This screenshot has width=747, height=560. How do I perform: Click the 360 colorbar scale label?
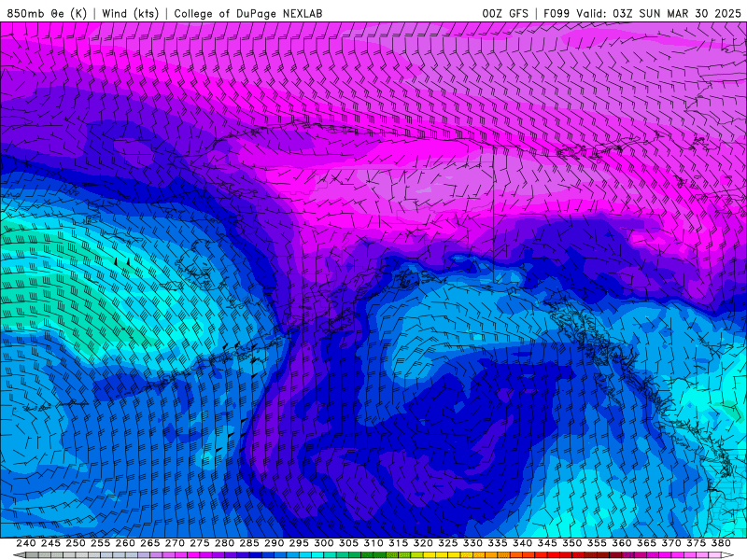pos(621,543)
